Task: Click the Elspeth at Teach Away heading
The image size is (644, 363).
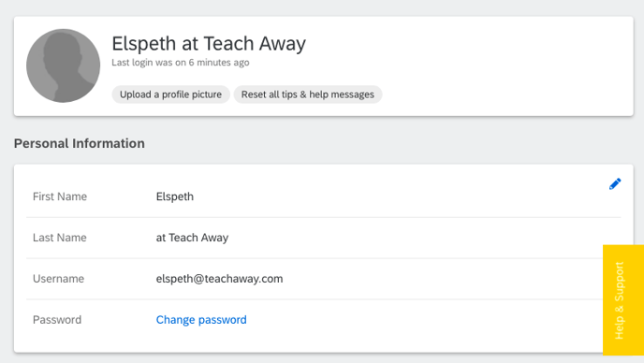Action: pyautogui.click(x=209, y=44)
